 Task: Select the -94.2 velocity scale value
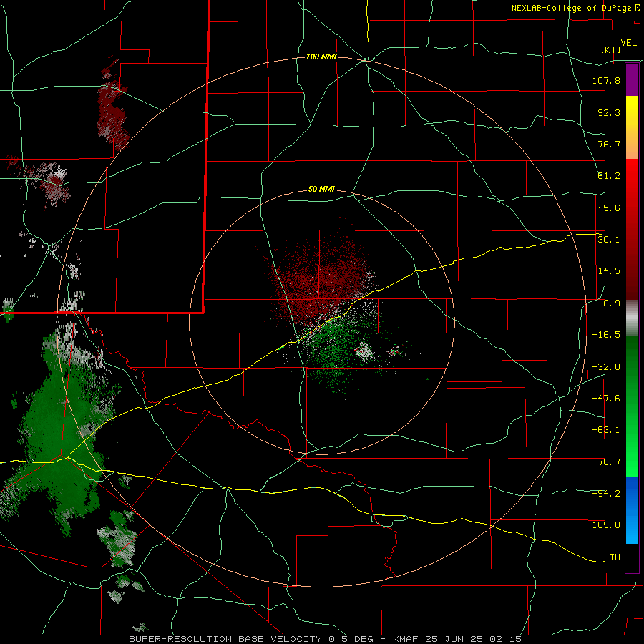pos(606,493)
